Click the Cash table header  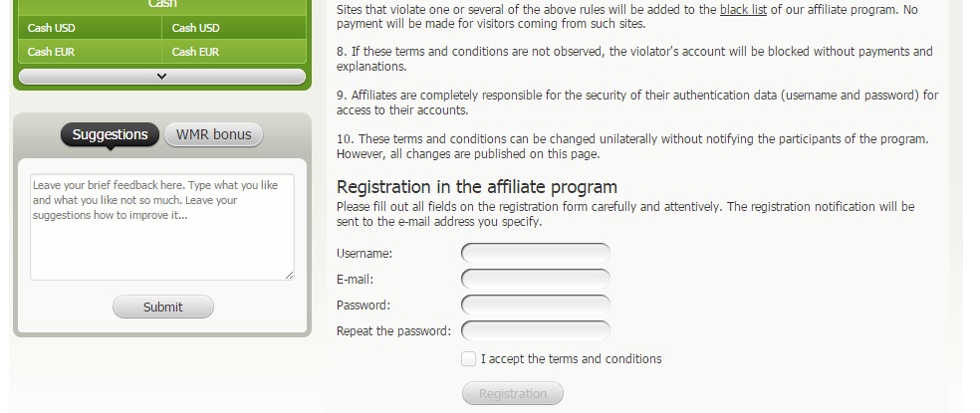[x=162, y=5]
